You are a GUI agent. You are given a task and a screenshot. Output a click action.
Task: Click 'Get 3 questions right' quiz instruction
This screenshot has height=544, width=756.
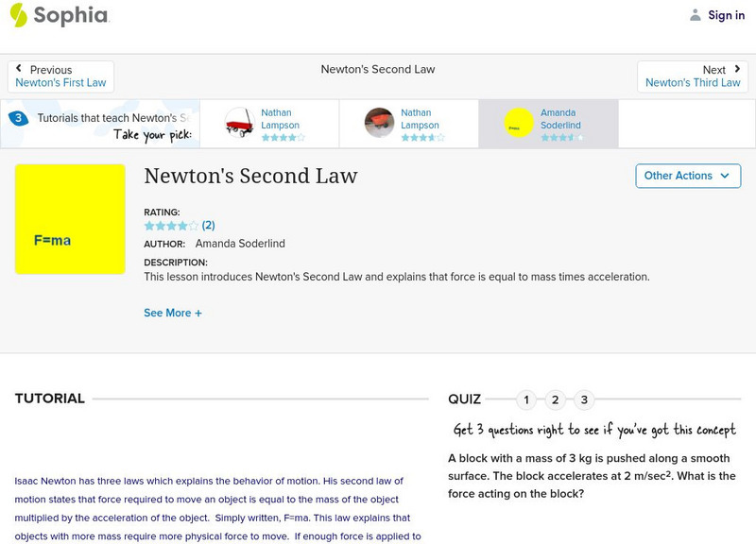(x=594, y=430)
